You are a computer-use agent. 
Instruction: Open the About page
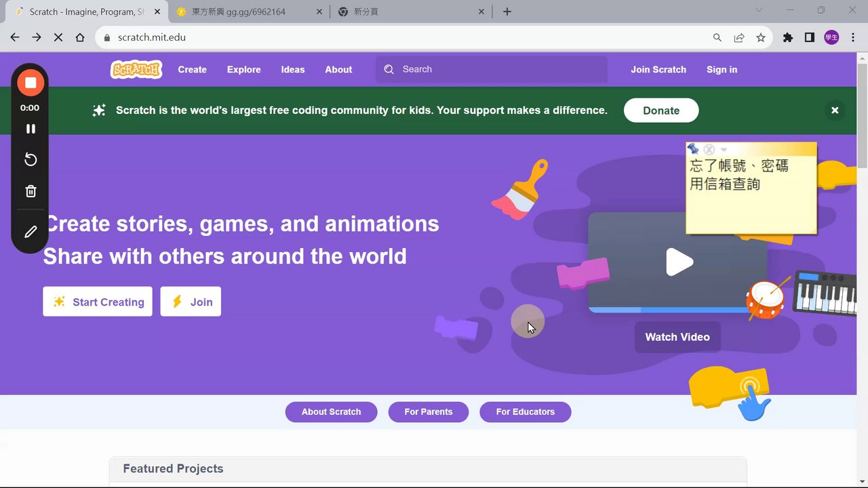coord(338,69)
